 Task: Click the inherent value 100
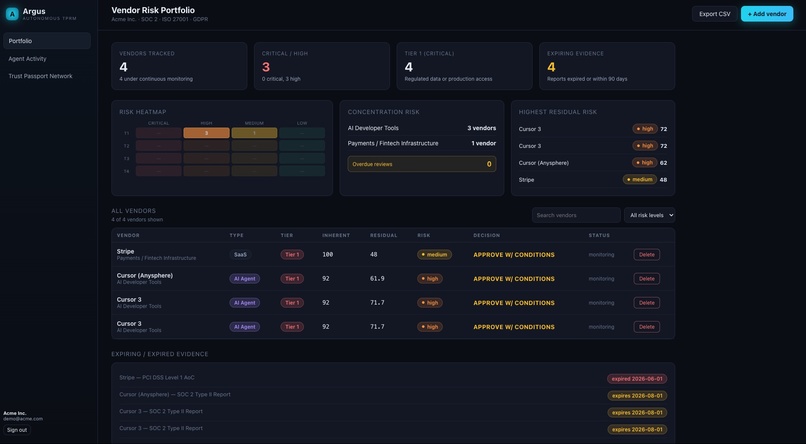[327, 254]
